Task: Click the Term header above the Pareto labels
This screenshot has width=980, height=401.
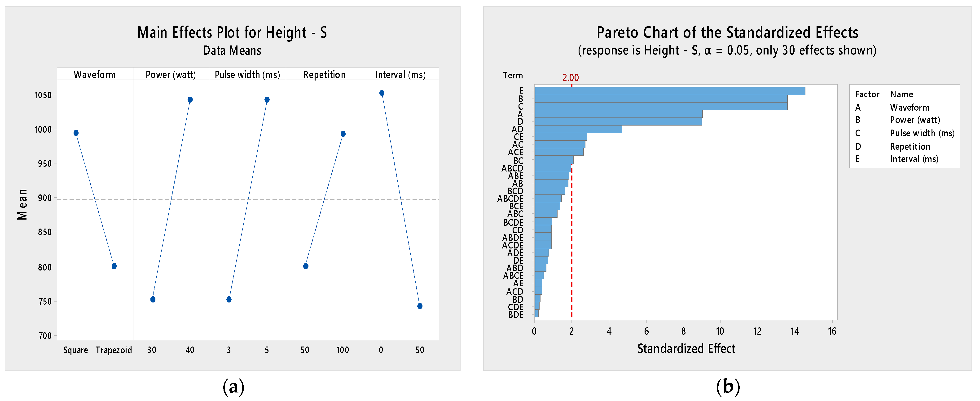Action: pyautogui.click(x=513, y=75)
